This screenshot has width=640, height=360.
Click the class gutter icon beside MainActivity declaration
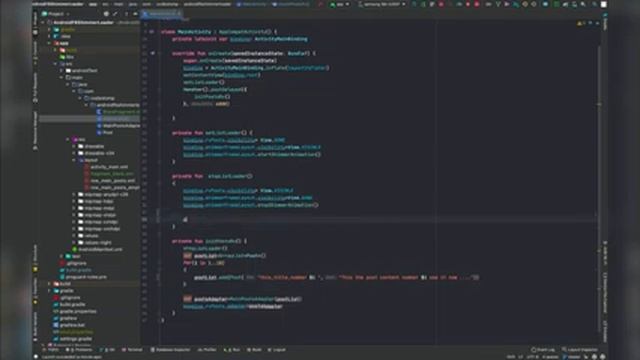(152, 31)
